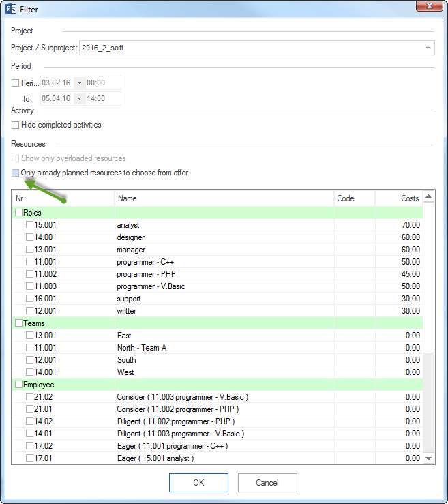The height and width of the screenshot is (504, 448).
Task: Check the 21.01 Consider employee checkbox
Action: (29, 409)
